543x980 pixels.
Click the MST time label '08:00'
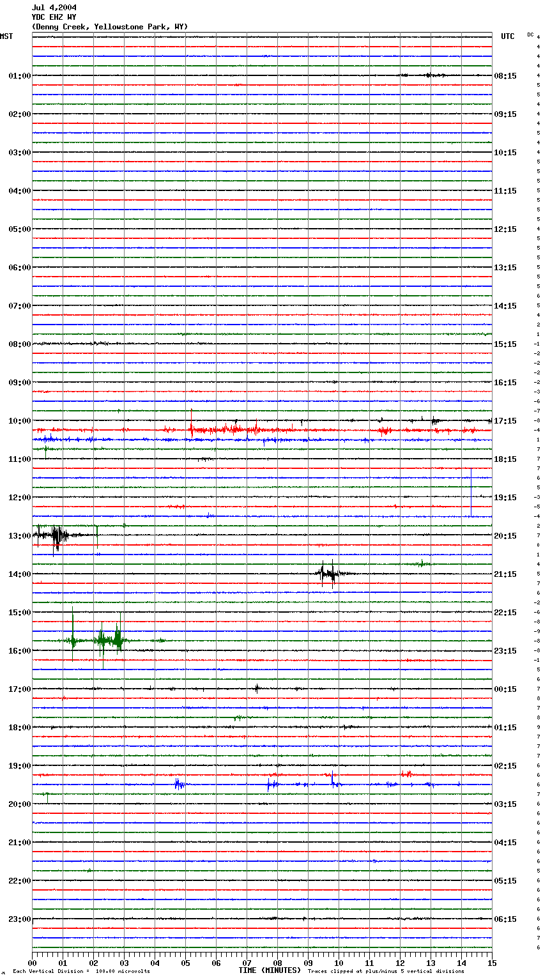(19, 344)
